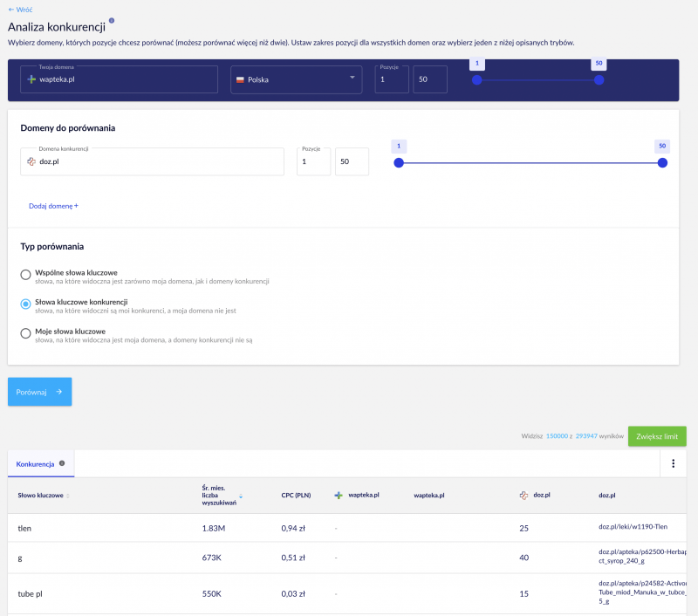Open the three-dot table options menu

pyautogui.click(x=673, y=463)
